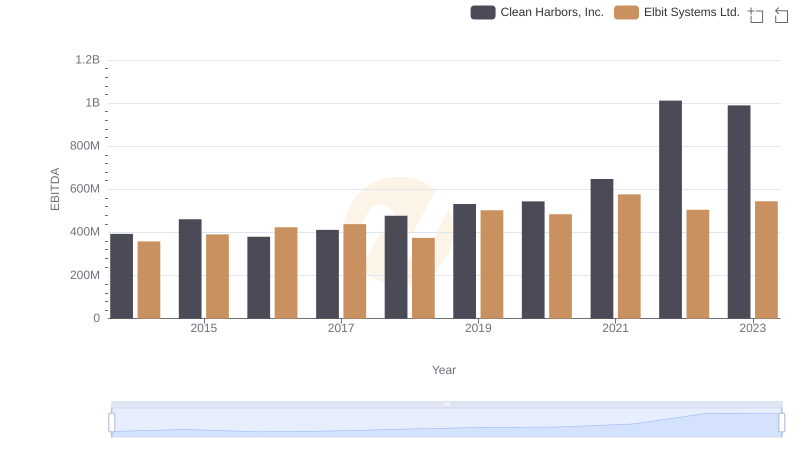
Task: Grab the right data zoom slider handle
Action: point(781,422)
